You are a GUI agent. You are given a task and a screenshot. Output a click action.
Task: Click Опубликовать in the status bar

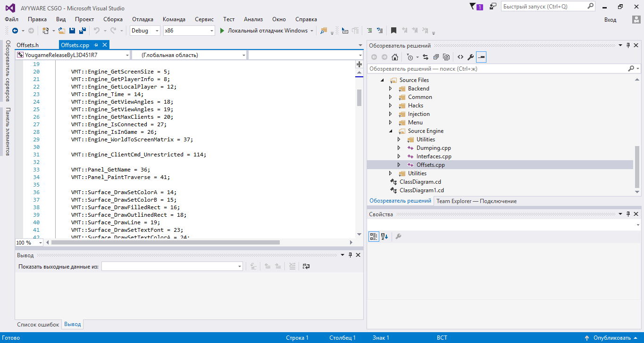pos(612,338)
